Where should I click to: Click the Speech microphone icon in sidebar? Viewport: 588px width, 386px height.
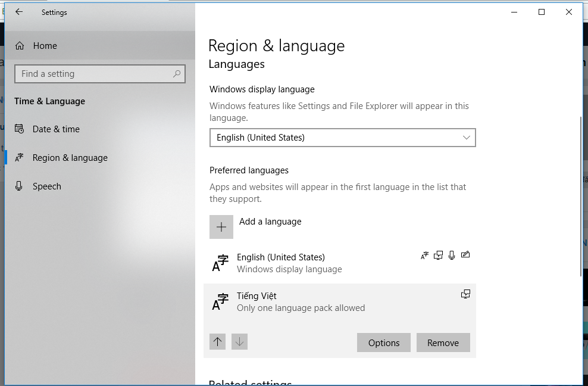[20, 186]
